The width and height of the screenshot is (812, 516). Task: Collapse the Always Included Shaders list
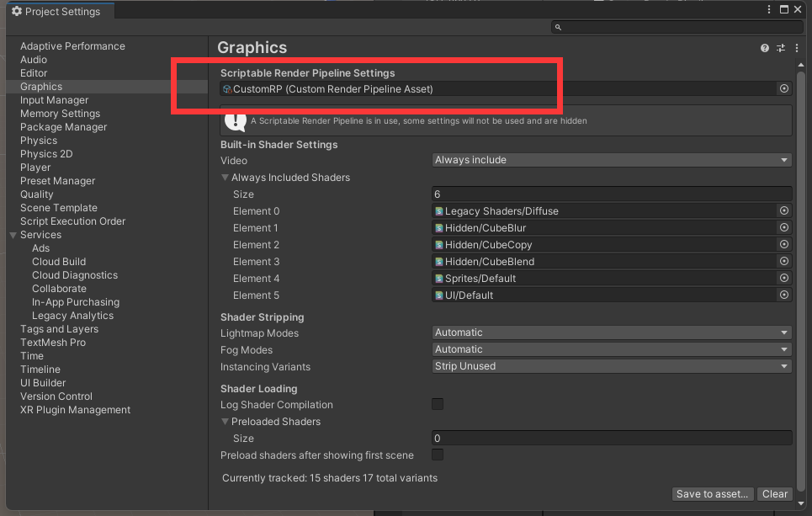point(226,178)
